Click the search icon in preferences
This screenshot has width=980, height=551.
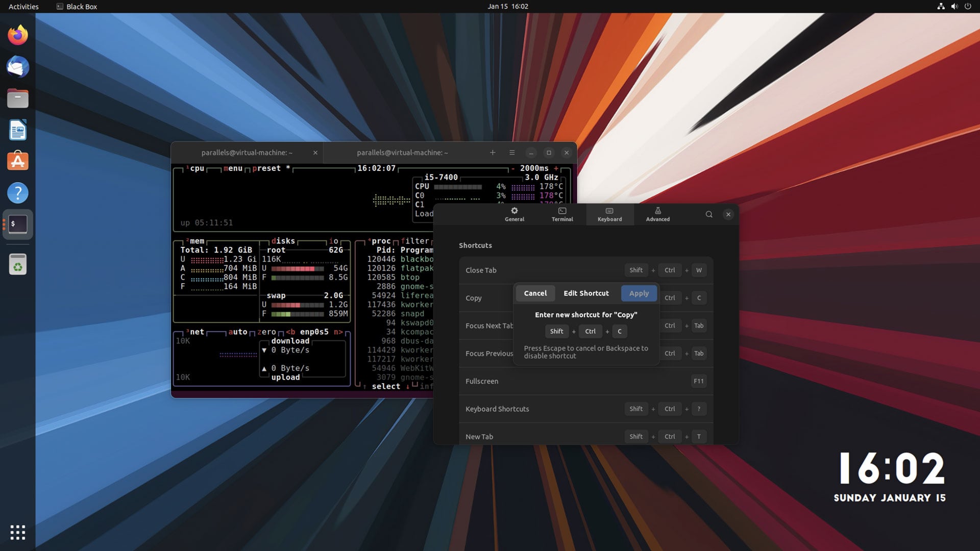[709, 214]
